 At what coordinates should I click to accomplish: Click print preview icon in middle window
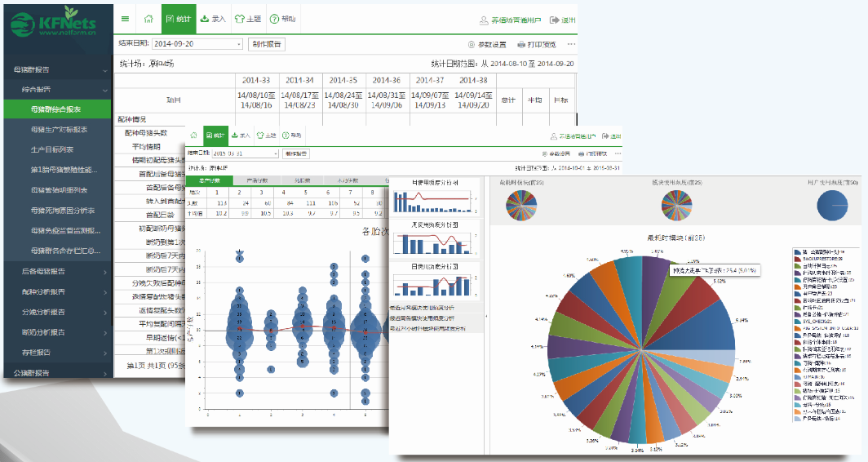click(x=581, y=154)
